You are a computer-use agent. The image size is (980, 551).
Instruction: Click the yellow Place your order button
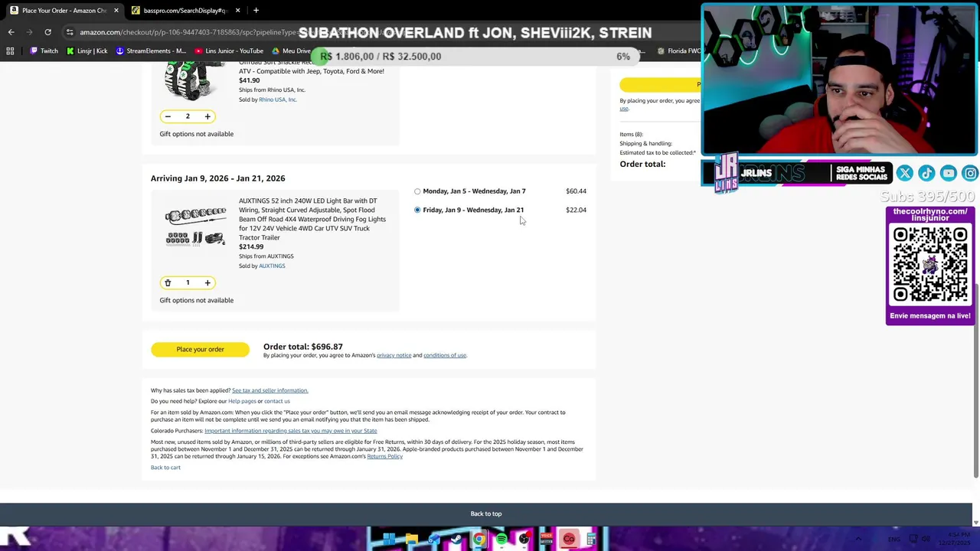pos(200,350)
